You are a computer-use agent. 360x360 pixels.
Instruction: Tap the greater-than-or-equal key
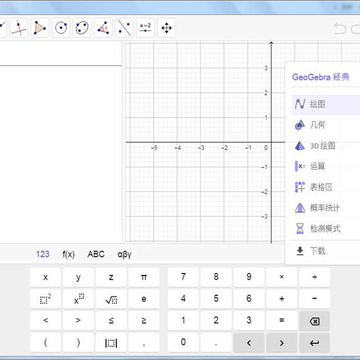tap(144, 321)
